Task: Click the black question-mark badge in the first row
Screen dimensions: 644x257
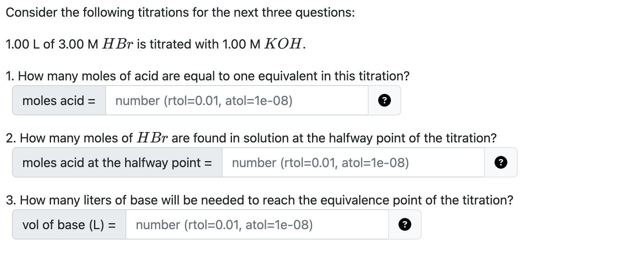Action: click(x=384, y=101)
